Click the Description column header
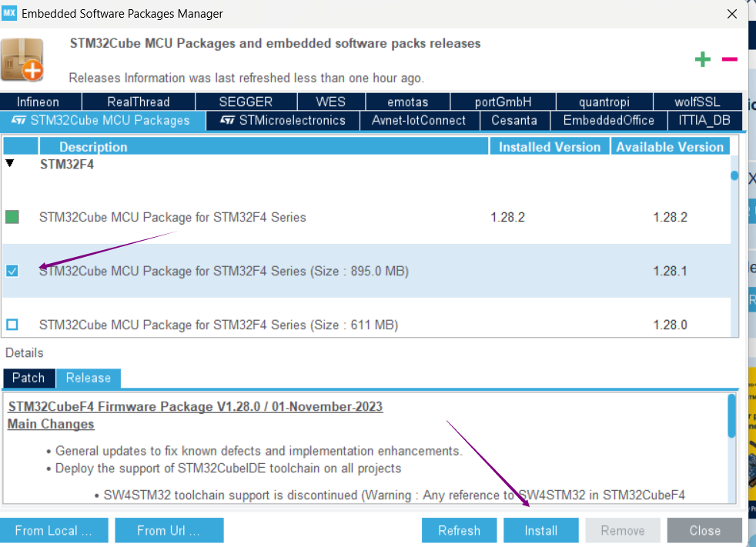 [264, 147]
